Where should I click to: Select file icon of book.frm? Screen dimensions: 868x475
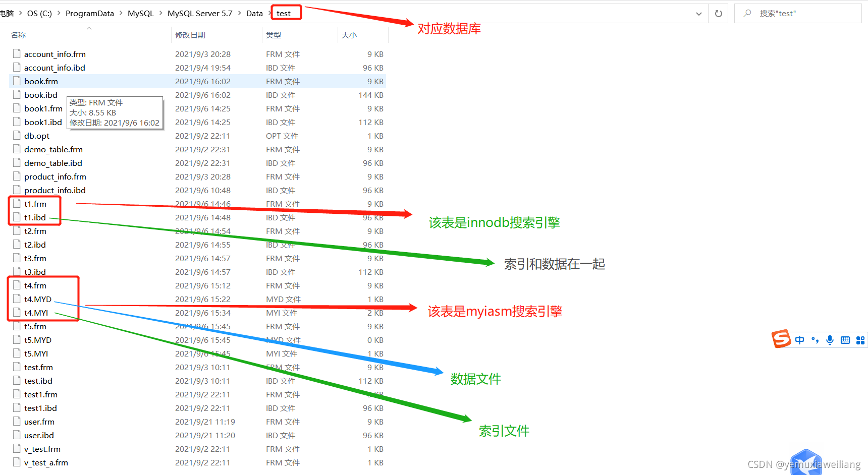[x=17, y=81]
